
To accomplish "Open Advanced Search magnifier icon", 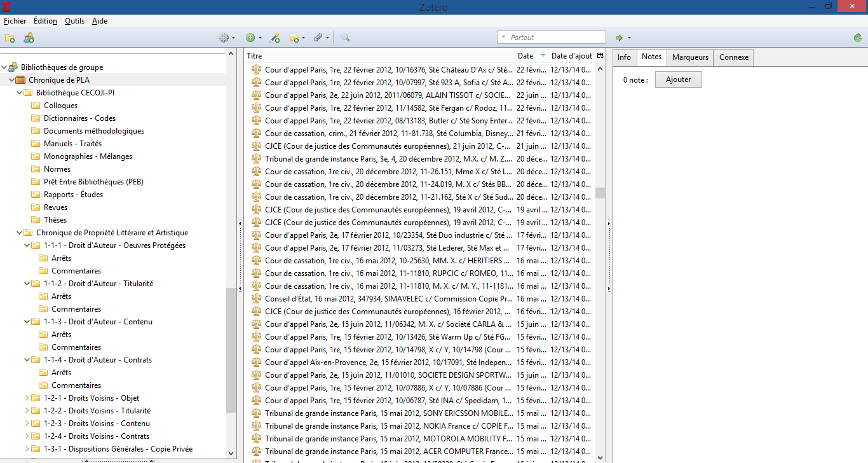I will [345, 38].
